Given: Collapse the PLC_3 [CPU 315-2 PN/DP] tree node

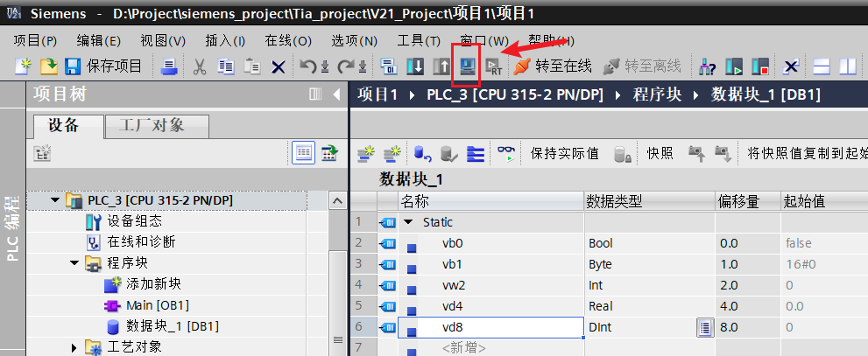Looking at the screenshot, I should [54, 199].
